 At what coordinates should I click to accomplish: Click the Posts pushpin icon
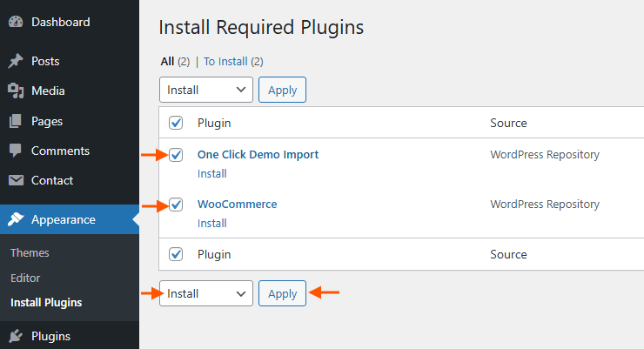point(16,62)
